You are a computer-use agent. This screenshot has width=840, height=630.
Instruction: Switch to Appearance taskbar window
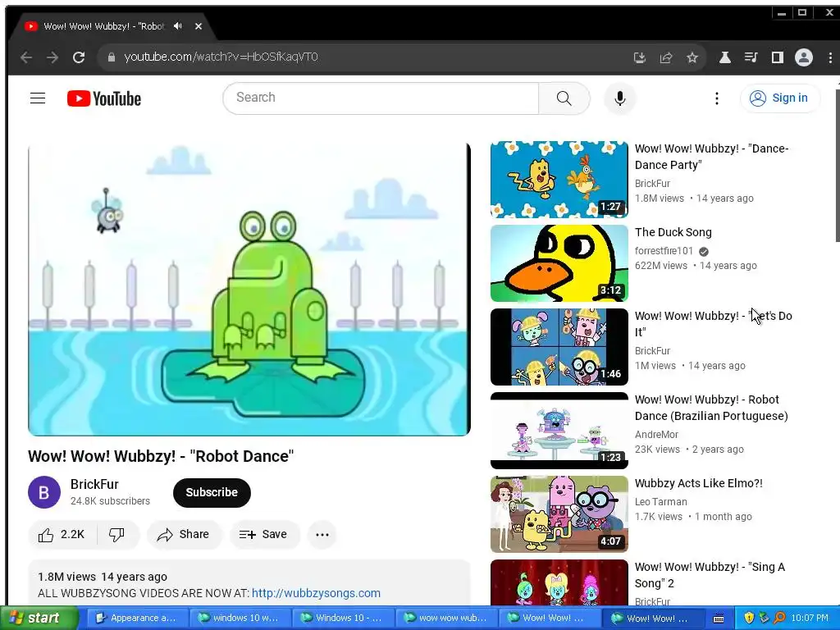[x=137, y=619]
